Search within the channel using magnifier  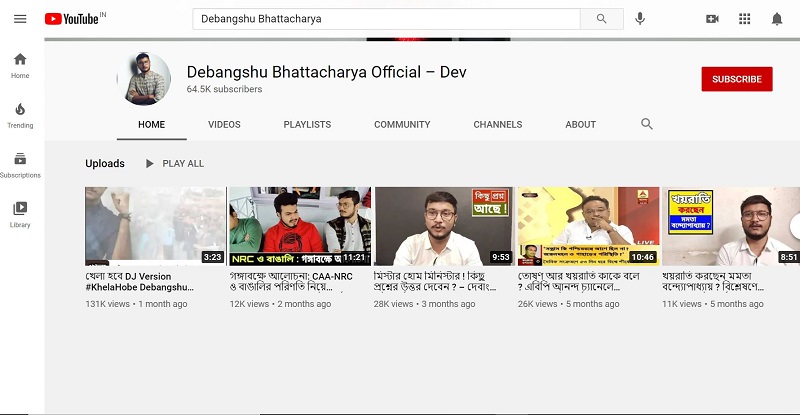pyautogui.click(x=646, y=124)
